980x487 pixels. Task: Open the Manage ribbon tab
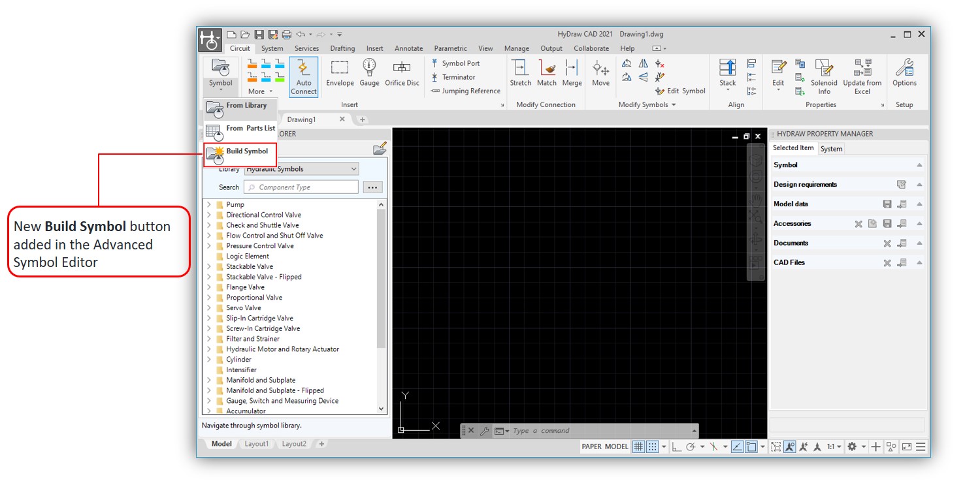tap(517, 48)
